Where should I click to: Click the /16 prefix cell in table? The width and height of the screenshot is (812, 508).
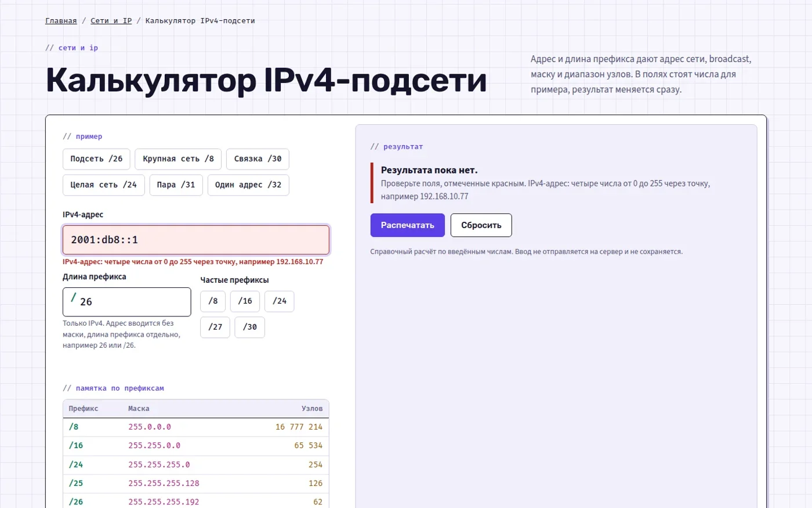(76, 446)
